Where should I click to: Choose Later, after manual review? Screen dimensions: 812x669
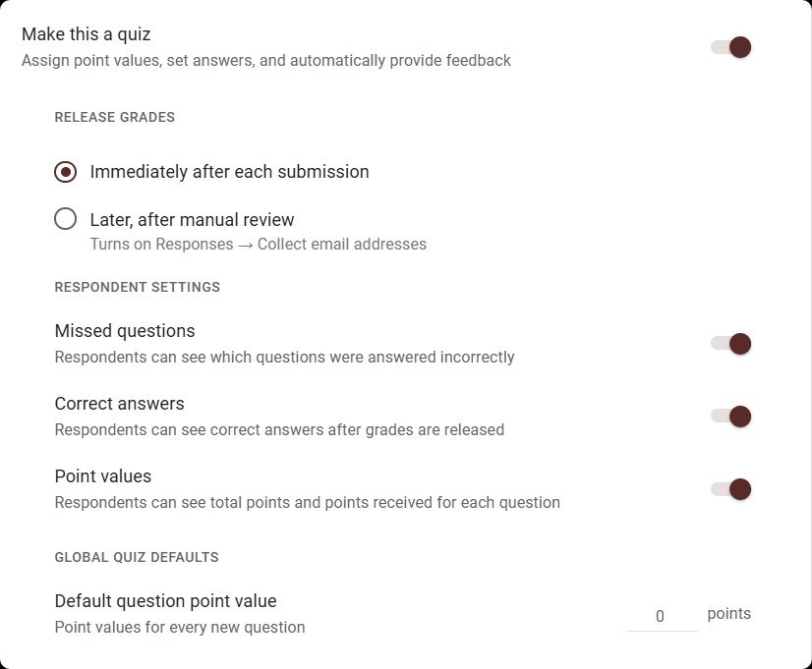[65, 219]
